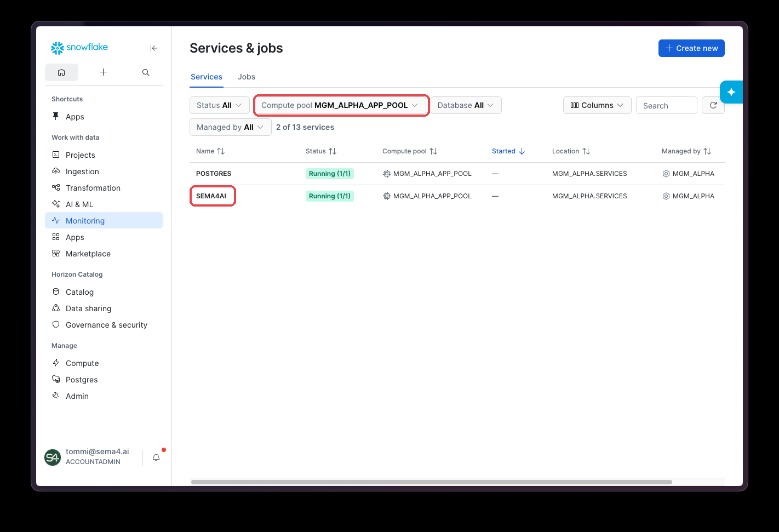Viewport: 779px width, 532px height.
Task: Open Apps under Work with data
Action: point(104,237)
